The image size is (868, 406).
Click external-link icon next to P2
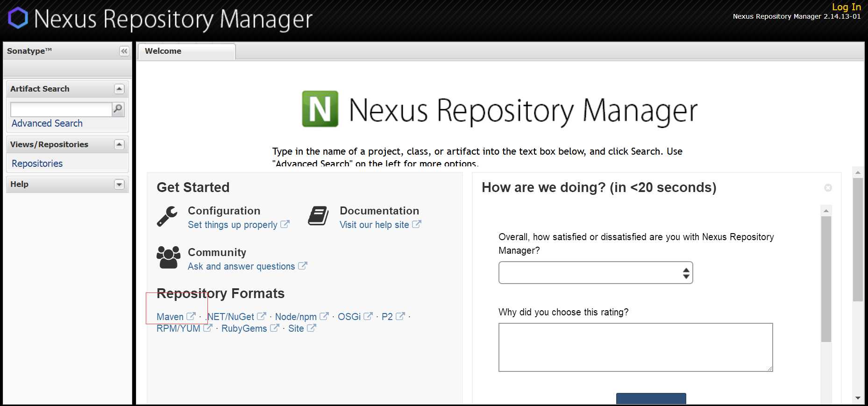click(400, 316)
